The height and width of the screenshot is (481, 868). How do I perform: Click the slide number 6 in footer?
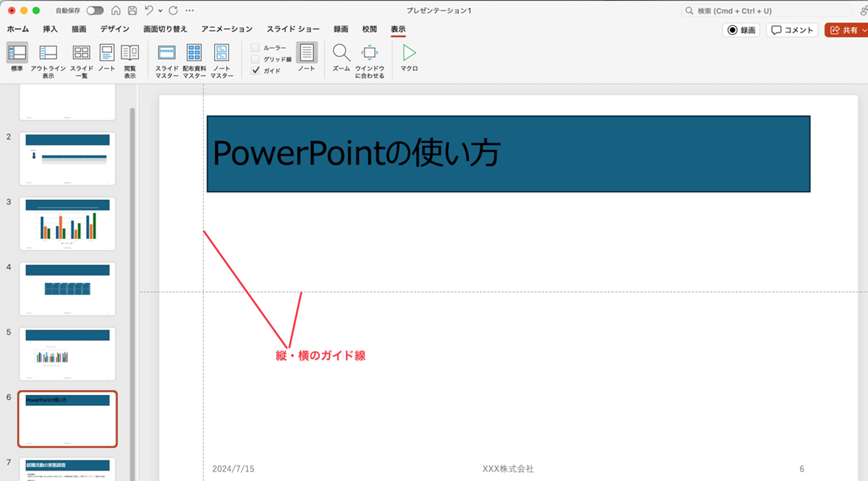[x=802, y=468]
